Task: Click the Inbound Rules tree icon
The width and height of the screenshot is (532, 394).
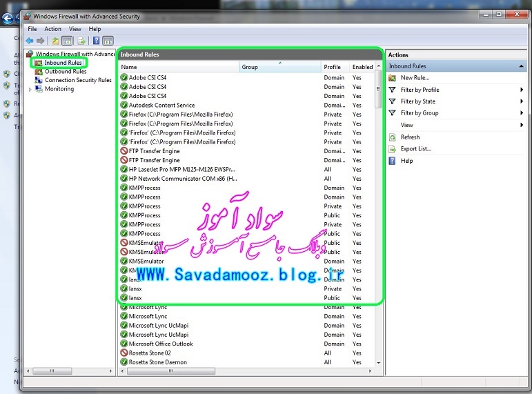Action: [39, 63]
